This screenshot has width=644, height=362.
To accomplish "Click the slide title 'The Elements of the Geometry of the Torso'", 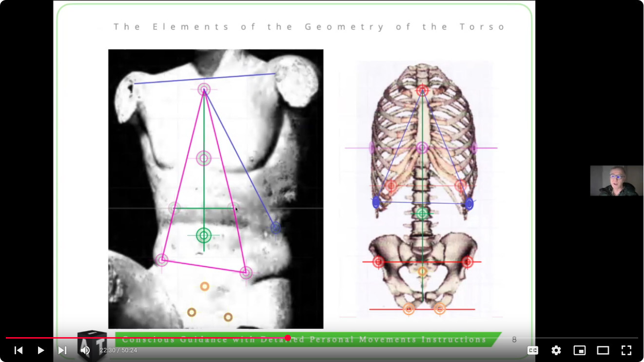I will [x=310, y=27].
